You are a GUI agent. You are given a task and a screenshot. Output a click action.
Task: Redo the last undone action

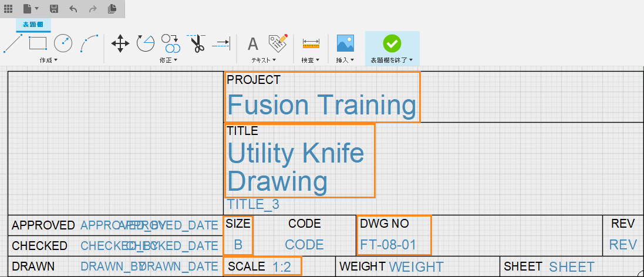click(x=93, y=8)
